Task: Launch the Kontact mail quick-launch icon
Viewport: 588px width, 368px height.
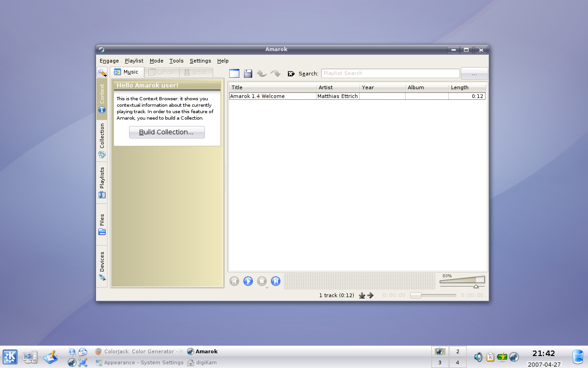Action: 83,352
